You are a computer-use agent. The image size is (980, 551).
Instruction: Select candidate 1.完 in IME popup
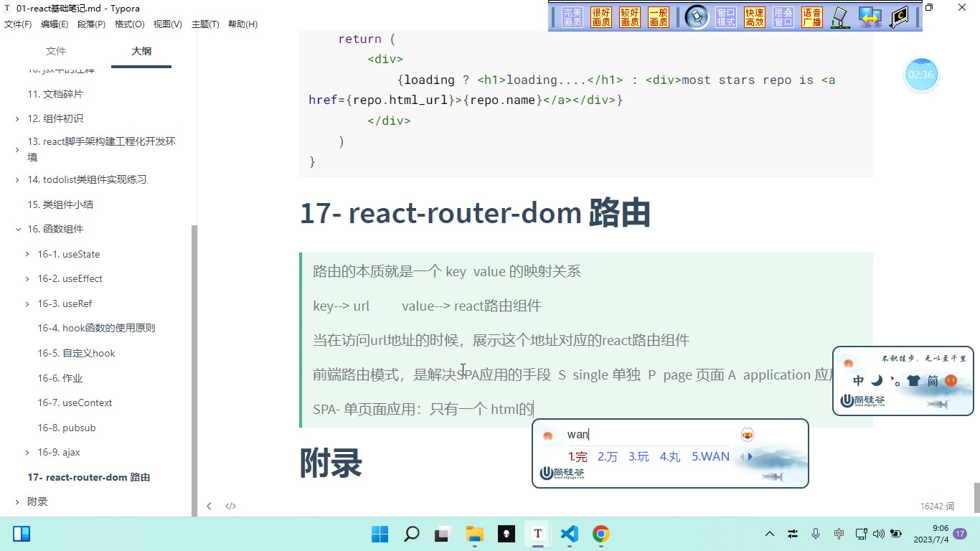578,456
